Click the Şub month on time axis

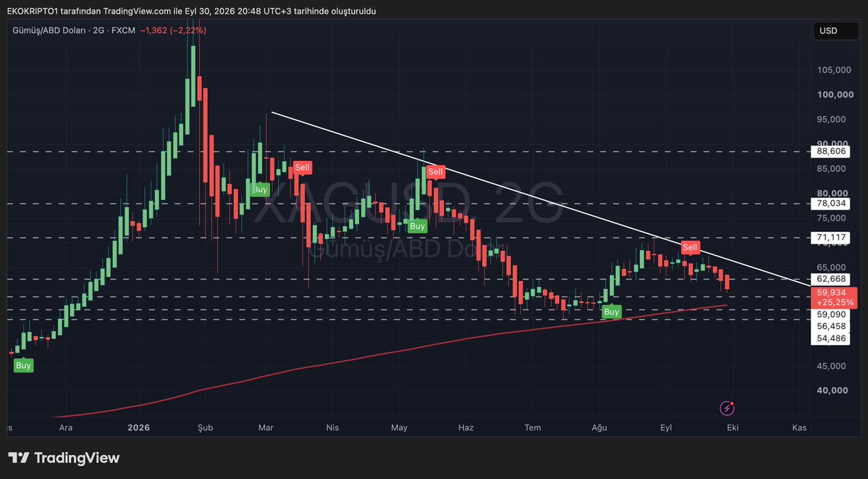tap(205, 428)
